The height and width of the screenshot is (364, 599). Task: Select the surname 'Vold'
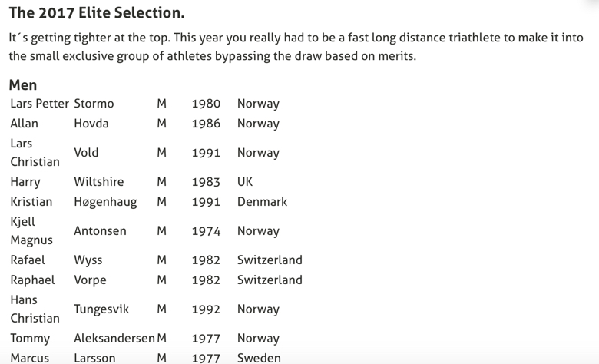click(x=86, y=153)
